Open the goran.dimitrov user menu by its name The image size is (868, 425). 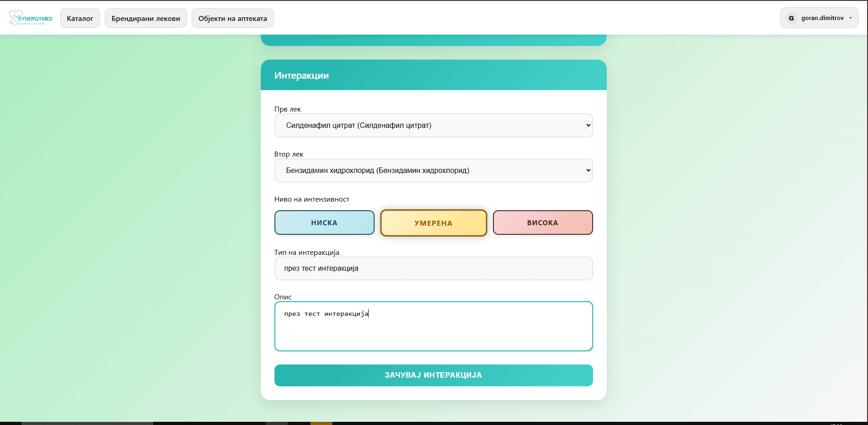[x=822, y=18]
